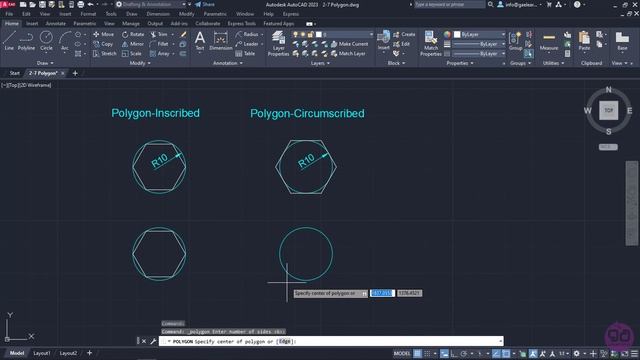
Task: Toggle annotation visibility in status bar
Action: (x=533, y=353)
